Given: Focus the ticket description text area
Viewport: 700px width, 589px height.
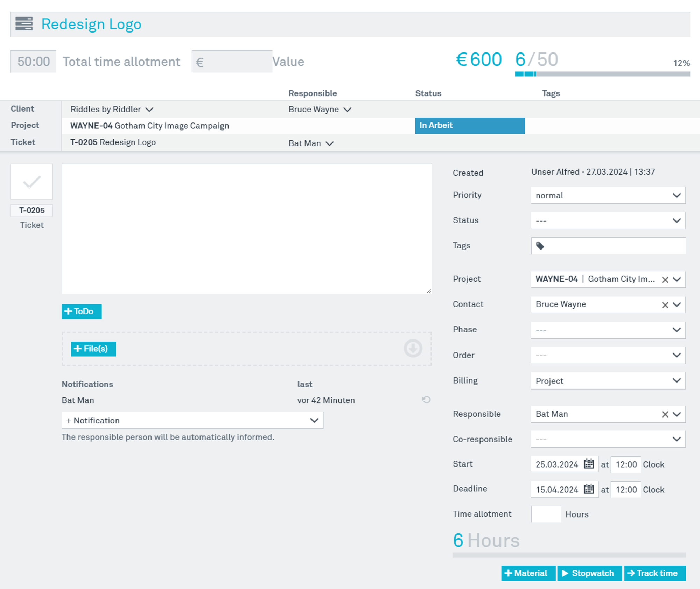Looking at the screenshot, I should coord(246,229).
